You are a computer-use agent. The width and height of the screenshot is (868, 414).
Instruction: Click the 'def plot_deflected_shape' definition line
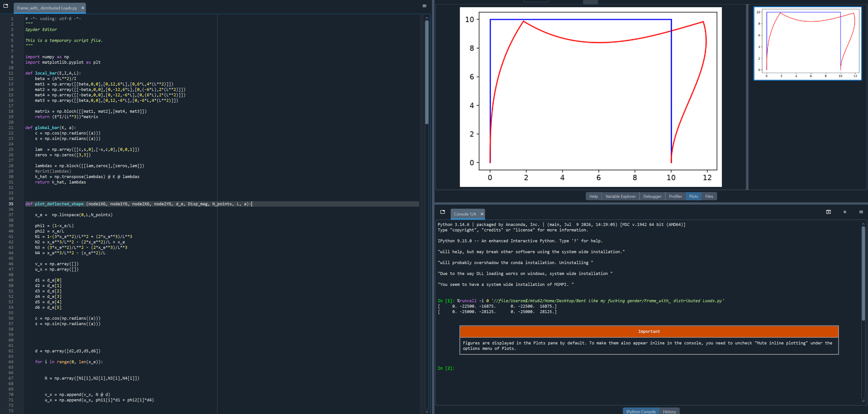tap(138, 204)
